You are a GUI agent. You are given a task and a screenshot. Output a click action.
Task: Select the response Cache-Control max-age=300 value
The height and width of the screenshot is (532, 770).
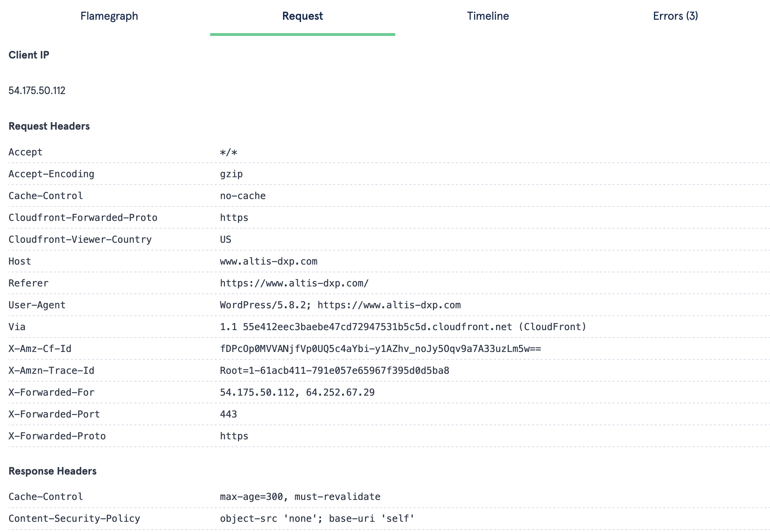(x=300, y=496)
